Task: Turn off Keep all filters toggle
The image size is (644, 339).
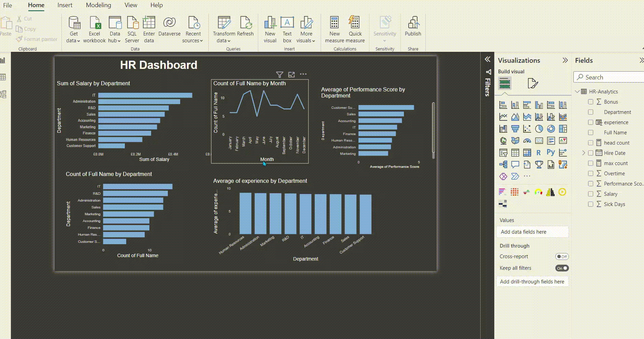Action: tap(561, 268)
